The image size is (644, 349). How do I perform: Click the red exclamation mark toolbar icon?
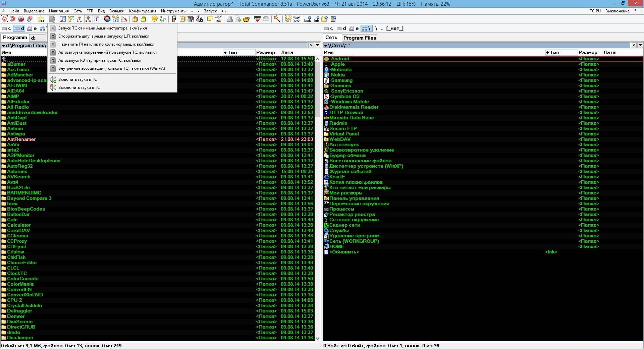[x=97, y=19]
